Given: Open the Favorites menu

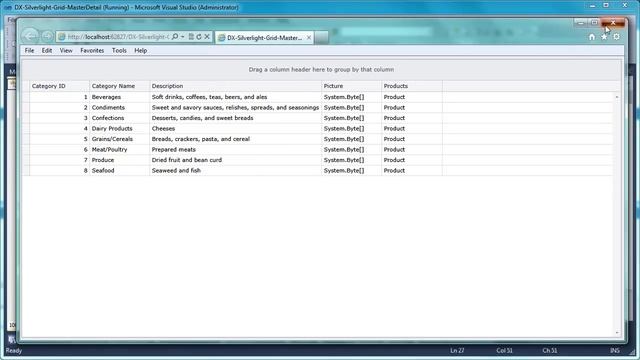Looking at the screenshot, I should (x=92, y=51).
